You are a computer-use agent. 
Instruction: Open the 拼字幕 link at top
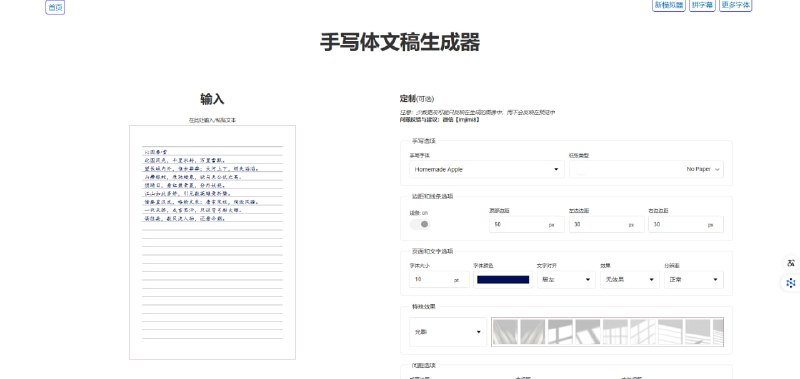pos(702,5)
